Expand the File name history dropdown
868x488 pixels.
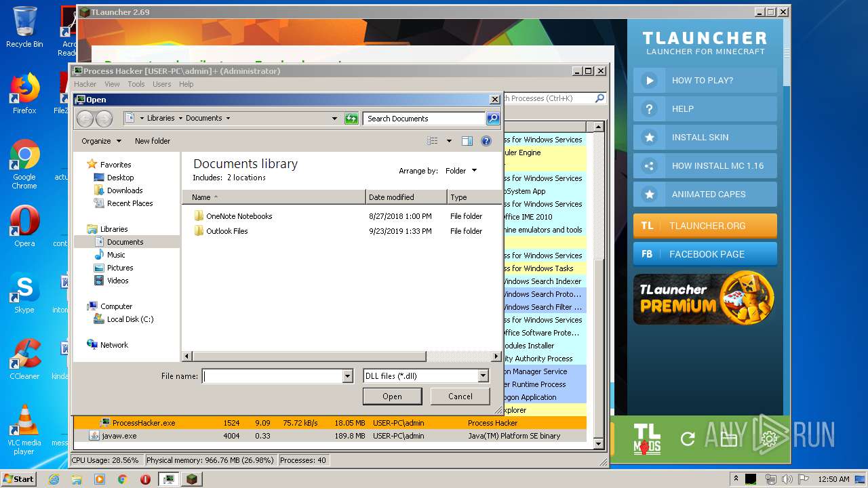tap(348, 376)
